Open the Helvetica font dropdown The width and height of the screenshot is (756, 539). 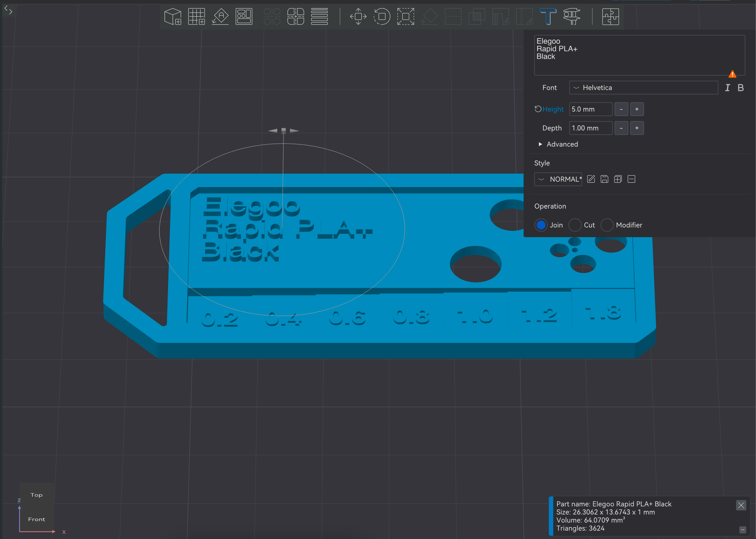pos(644,88)
